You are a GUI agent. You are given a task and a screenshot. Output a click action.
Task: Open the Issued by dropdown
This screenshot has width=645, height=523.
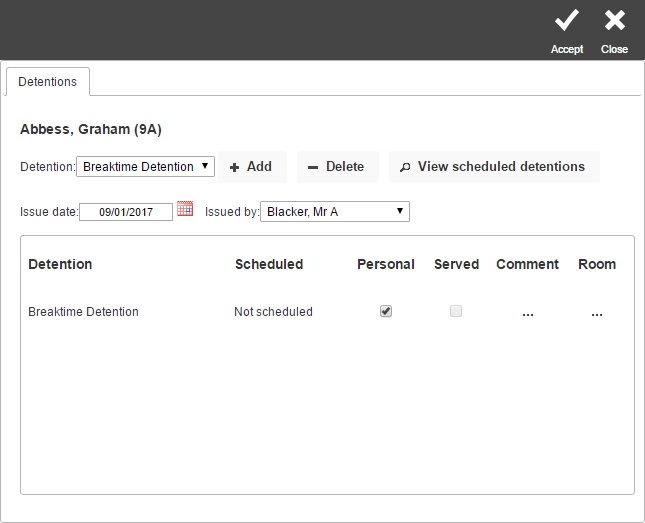[x=335, y=212]
